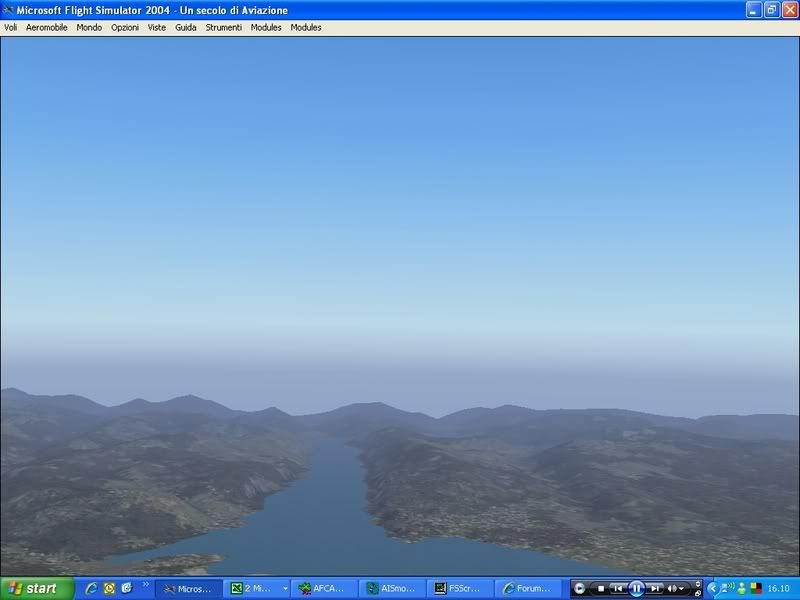Image resolution: width=800 pixels, height=600 pixels.
Task: Click the third Quick Launch icon beside the chevron
Action: 127,588
